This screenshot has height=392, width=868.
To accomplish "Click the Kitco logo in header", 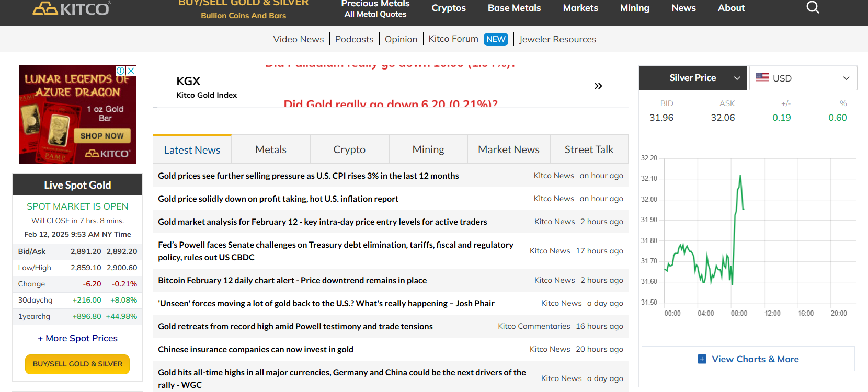I will [x=72, y=8].
